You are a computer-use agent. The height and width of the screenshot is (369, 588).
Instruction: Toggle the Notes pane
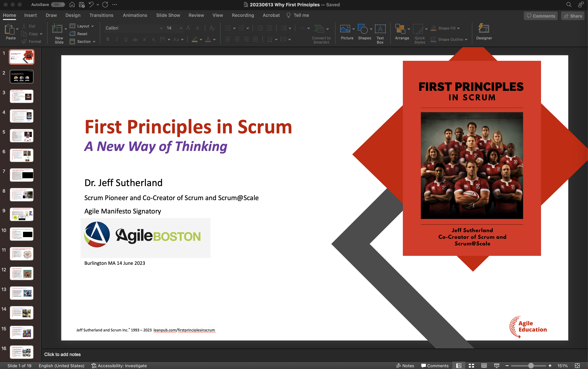point(405,366)
